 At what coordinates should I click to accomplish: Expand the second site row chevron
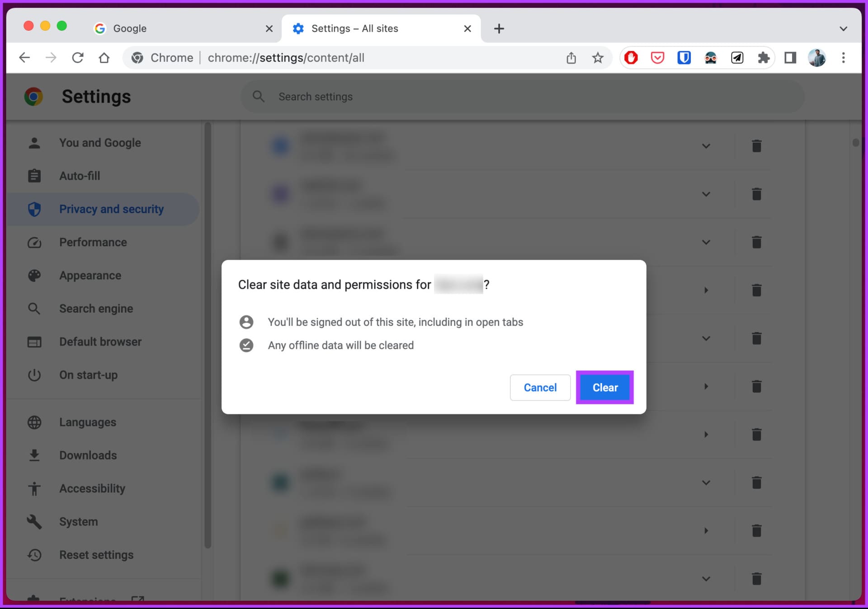pyautogui.click(x=706, y=194)
